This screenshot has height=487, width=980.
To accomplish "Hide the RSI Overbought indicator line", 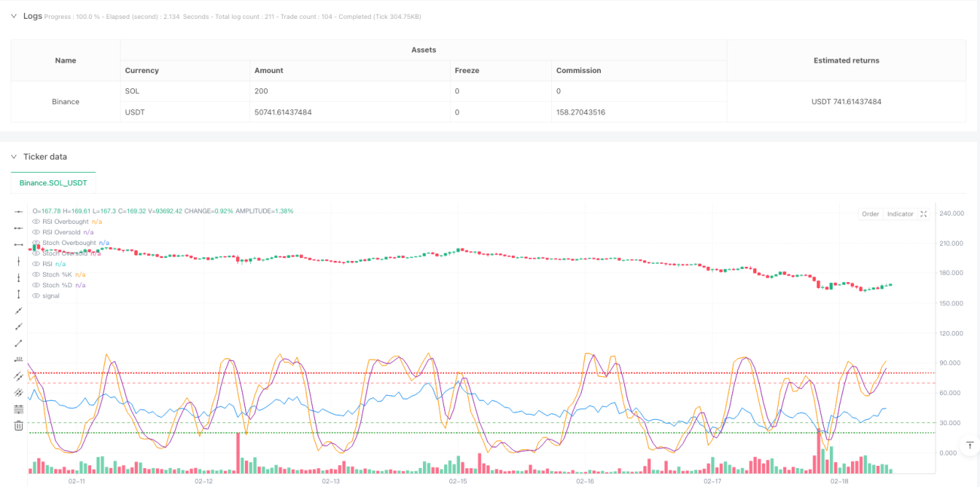I will pos(36,222).
